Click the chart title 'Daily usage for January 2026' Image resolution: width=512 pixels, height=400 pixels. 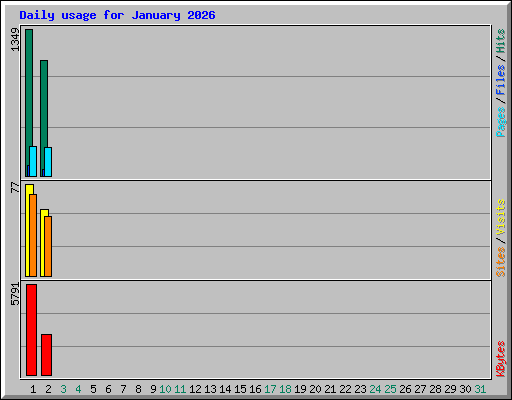coord(117,15)
